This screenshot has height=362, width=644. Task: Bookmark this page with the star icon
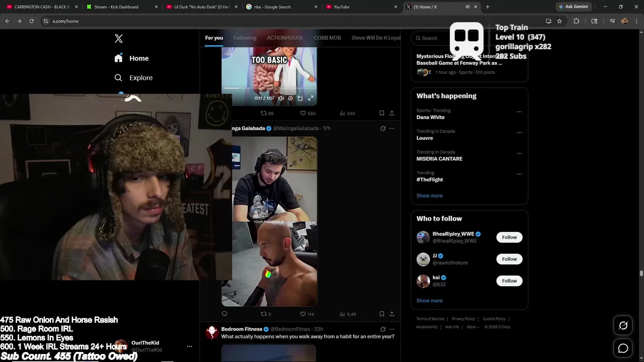click(559, 21)
